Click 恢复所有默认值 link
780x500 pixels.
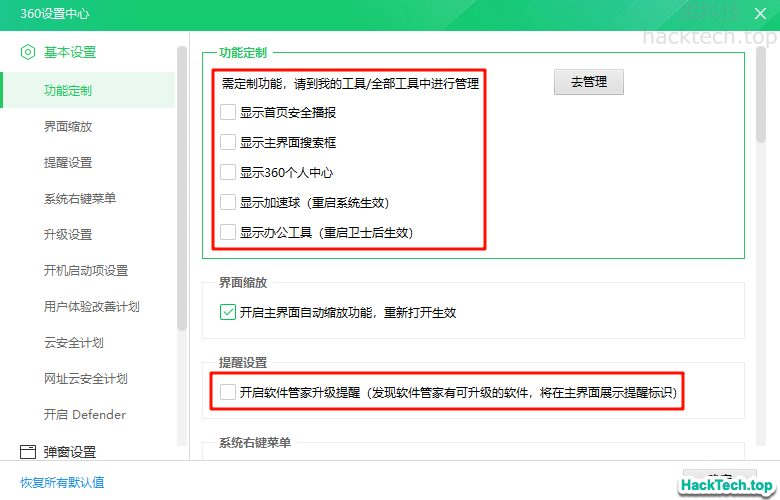[62, 482]
